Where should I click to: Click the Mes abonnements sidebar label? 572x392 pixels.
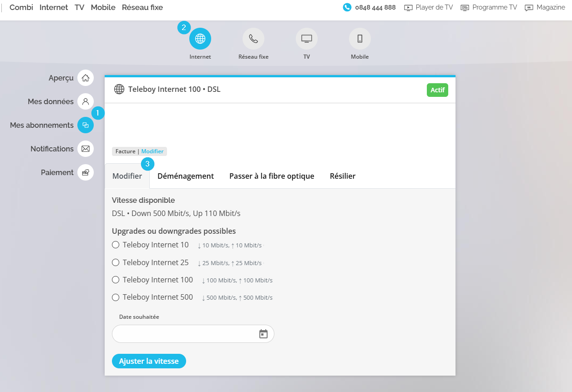pos(42,125)
